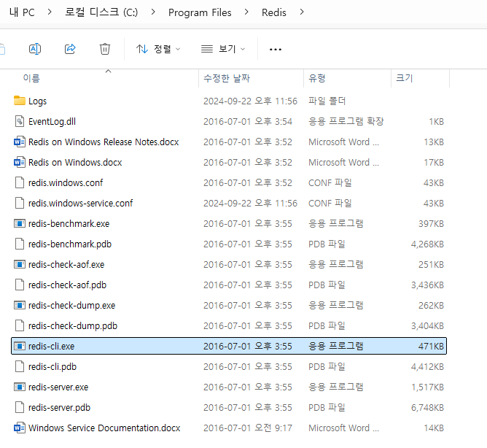
Task: Sort by 유형 column header
Action: click(x=317, y=78)
